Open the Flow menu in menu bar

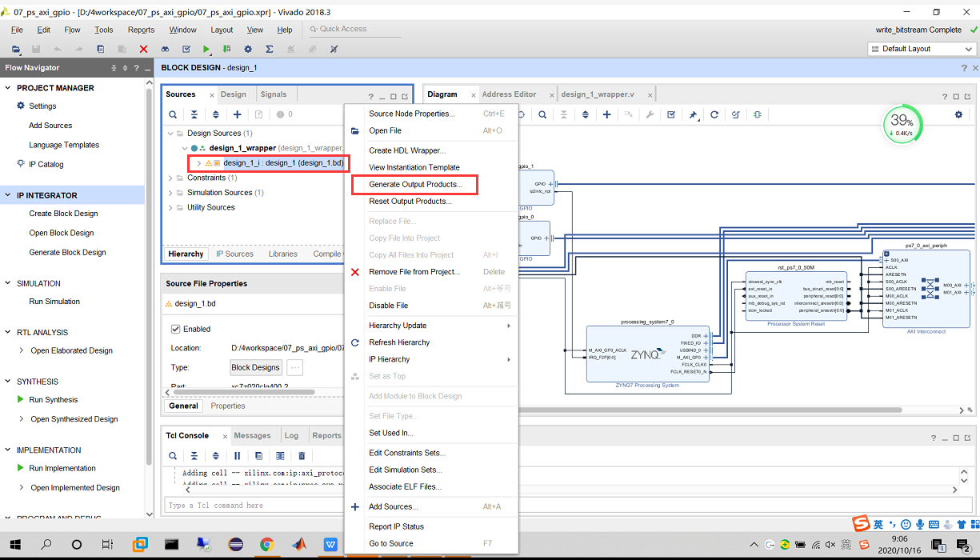(72, 30)
